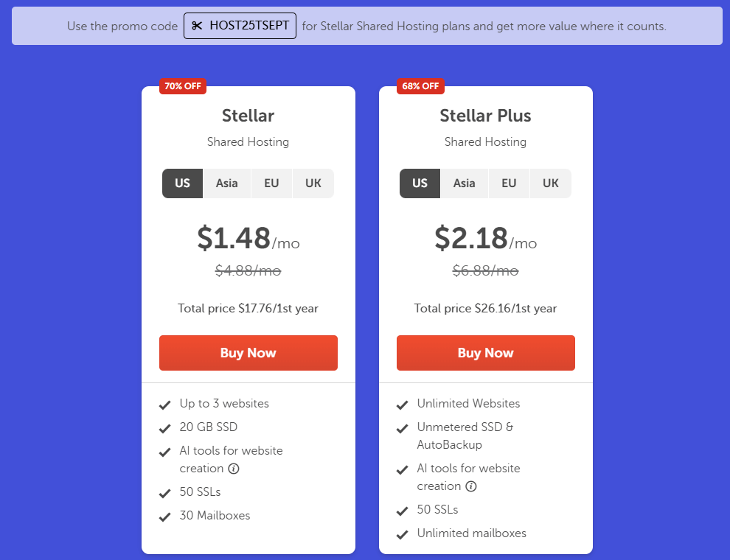The height and width of the screenshot is (560, 730).
Task: Click the 68% OFF badge
Action: 420,86
